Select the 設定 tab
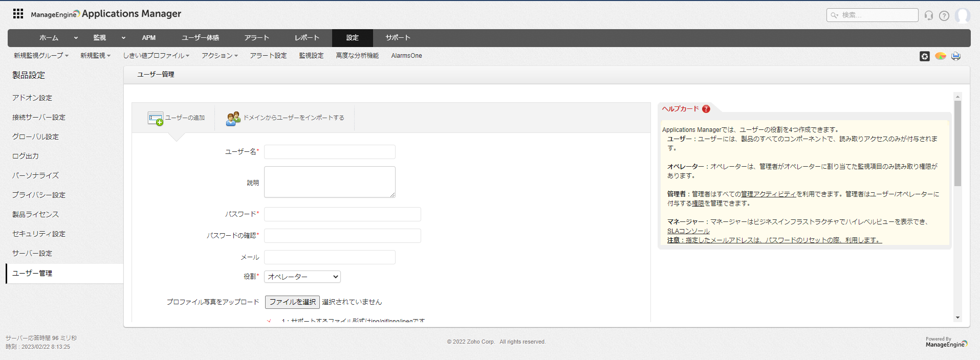980x360 pixels. pyautogui.click(x=353, y=38)
